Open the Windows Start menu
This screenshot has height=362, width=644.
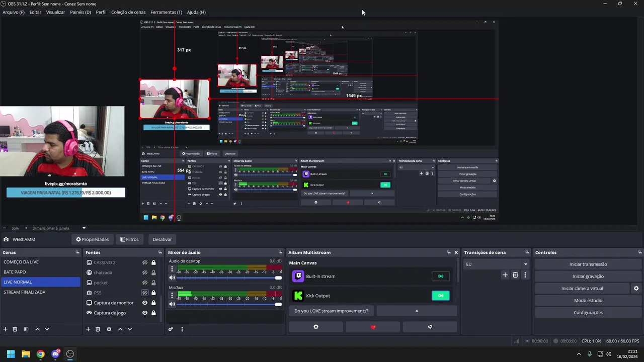(x=11, y=354)
